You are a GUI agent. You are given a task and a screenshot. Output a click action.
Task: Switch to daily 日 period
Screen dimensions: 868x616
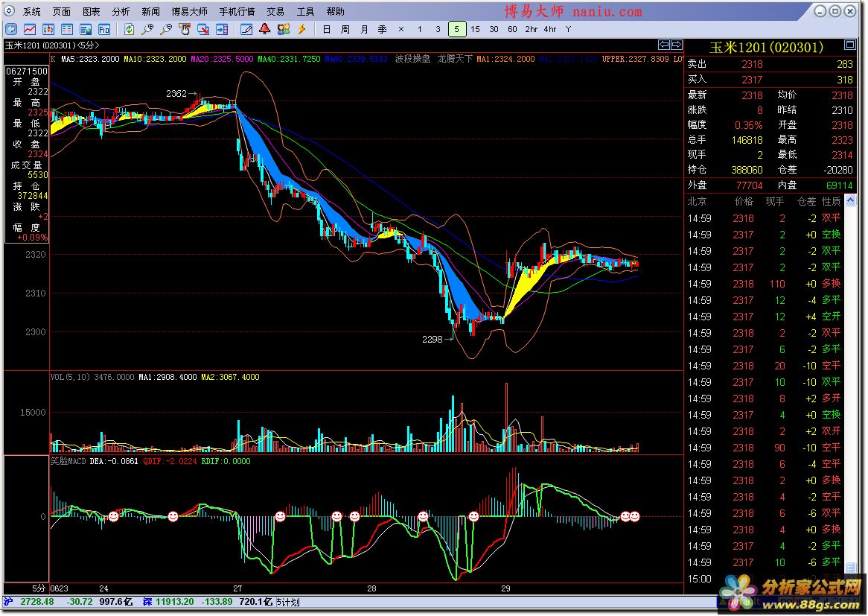327,29
